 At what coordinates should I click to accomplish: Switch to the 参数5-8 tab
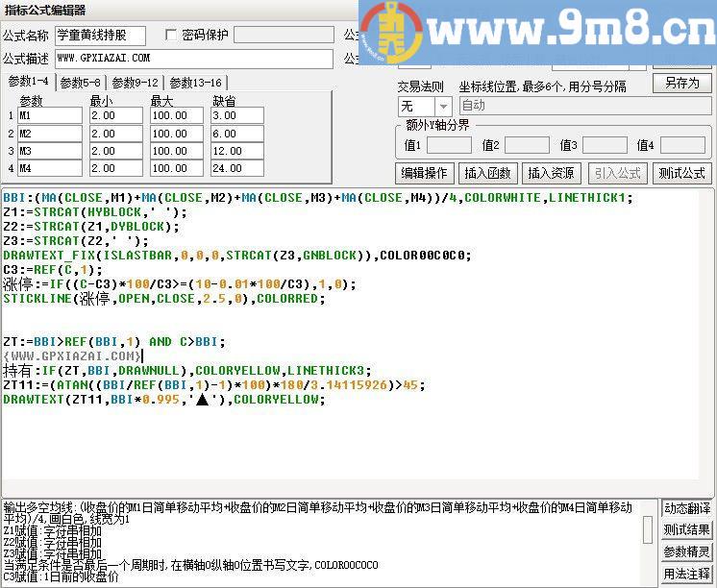point(81,83)
